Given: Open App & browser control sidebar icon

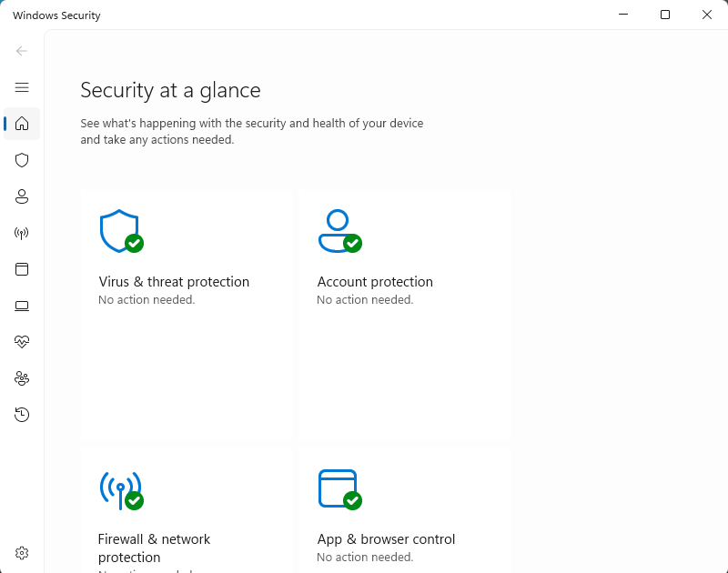Looking at the screenshot, I should point(22,269).
